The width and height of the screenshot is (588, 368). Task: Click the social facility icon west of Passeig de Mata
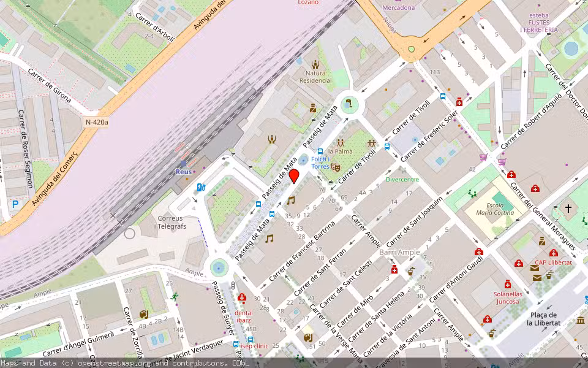pos(272,140)
